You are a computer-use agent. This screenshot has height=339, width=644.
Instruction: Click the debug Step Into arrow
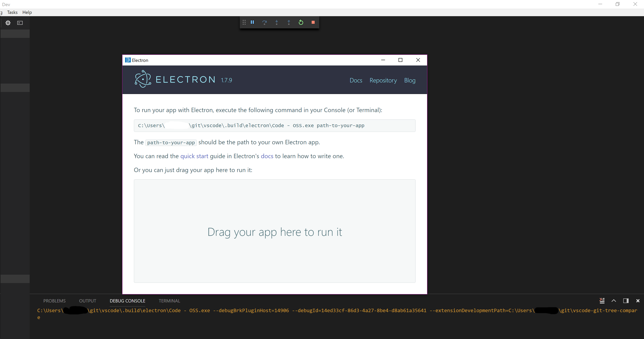click(276, 22)
